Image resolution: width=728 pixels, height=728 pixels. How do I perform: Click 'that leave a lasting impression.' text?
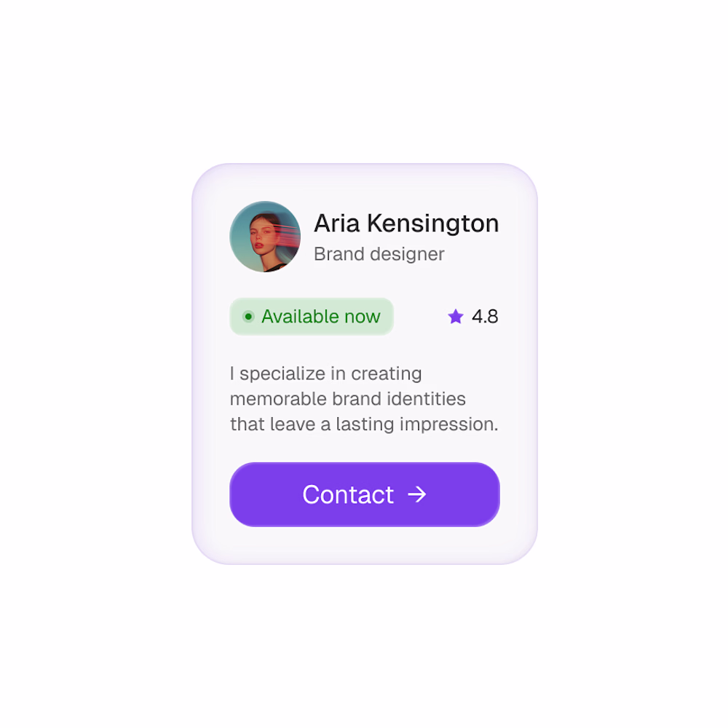(364, 424)
